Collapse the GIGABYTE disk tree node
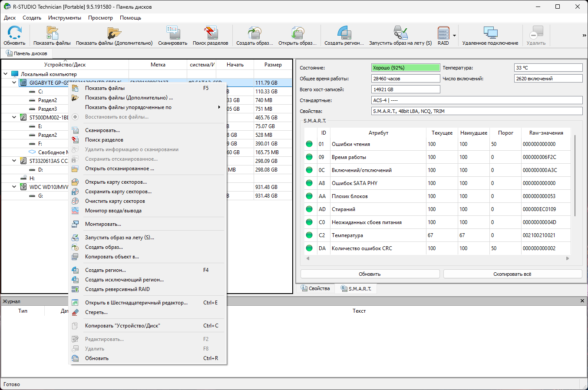Viewport: 588px width, 390px height. [x=14, y=83]
